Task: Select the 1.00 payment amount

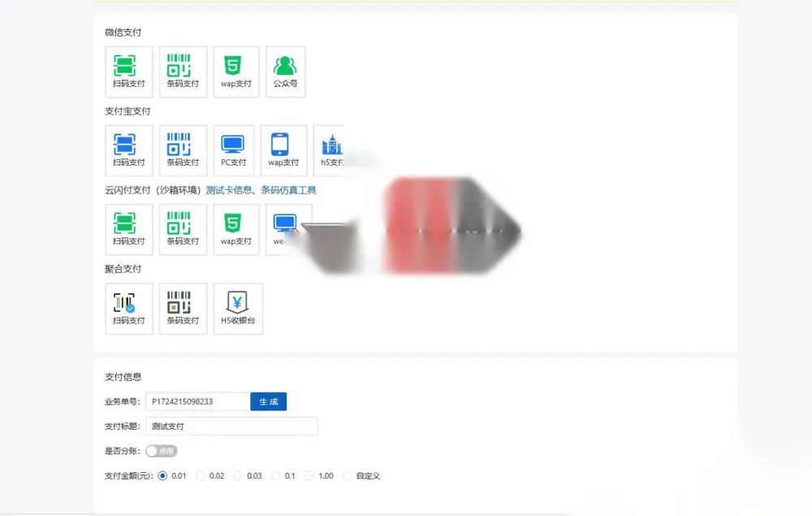Action: (309, 475)
